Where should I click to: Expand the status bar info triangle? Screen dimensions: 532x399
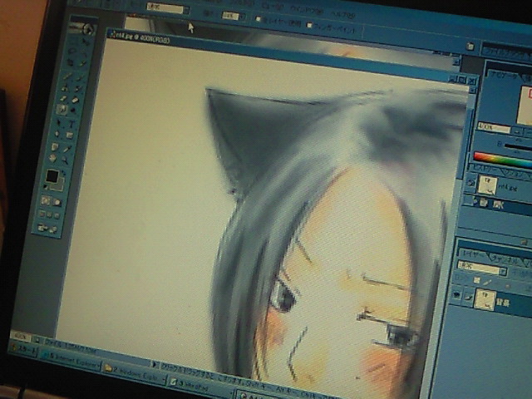155,364
